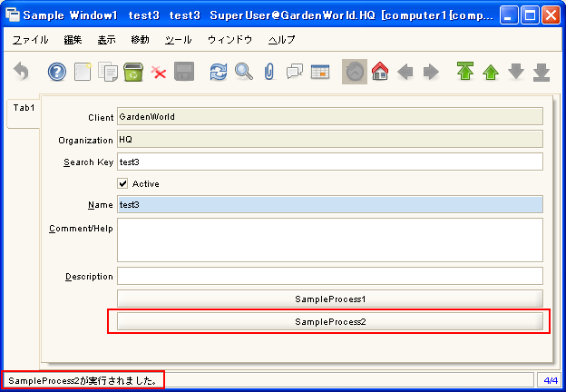Viewport: 566px width, 392px height.
Task: Uncheck the Active checkbox
Action: point(122,183)
